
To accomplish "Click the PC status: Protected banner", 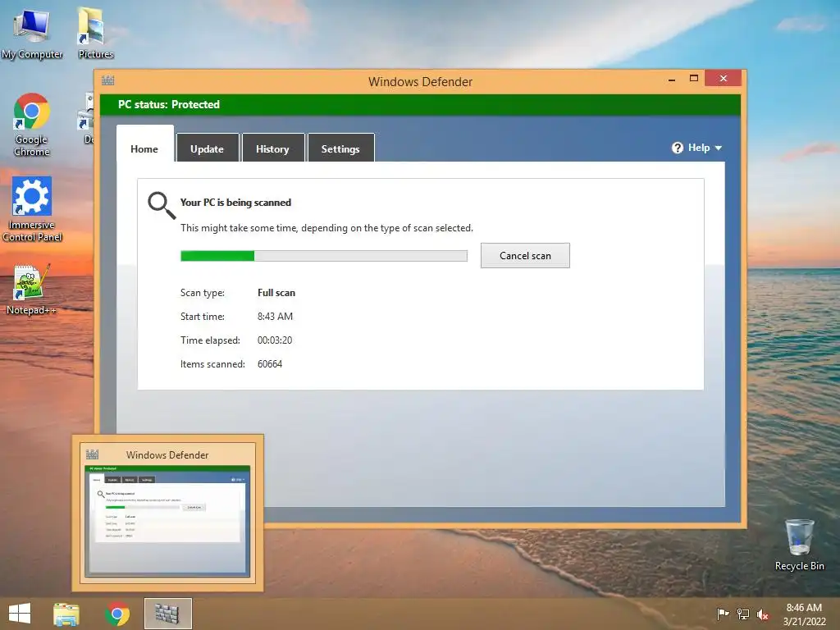I will click(x=420, y=104).
